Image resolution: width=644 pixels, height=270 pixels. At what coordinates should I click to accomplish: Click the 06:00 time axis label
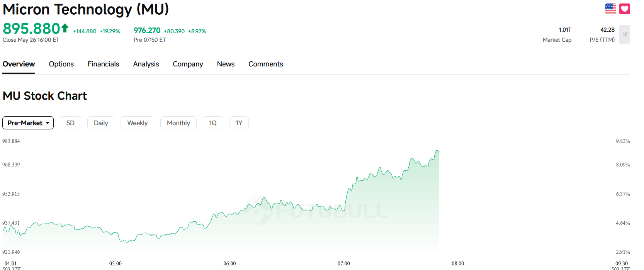tap(229, 264)
